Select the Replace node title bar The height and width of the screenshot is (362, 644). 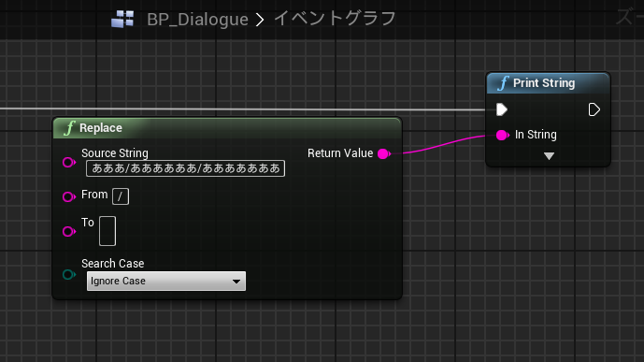(227, 128)
